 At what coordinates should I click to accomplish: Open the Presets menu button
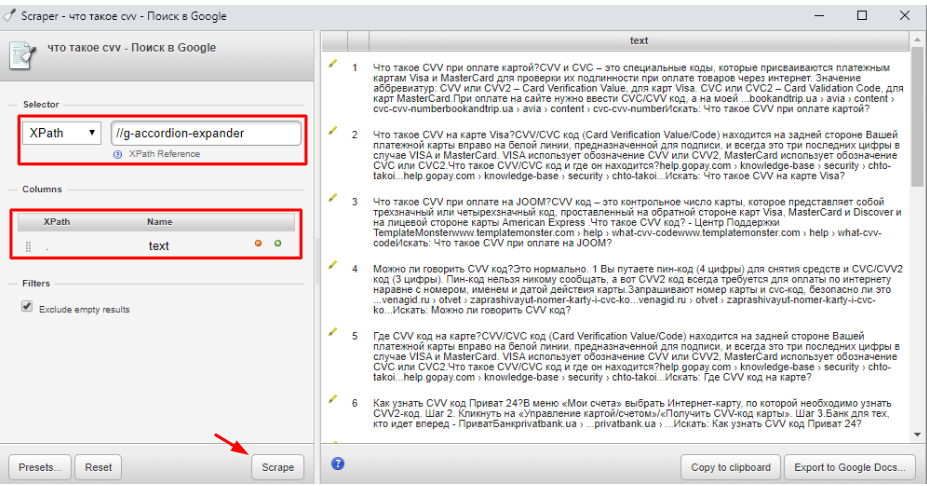(x=40, y=467)
